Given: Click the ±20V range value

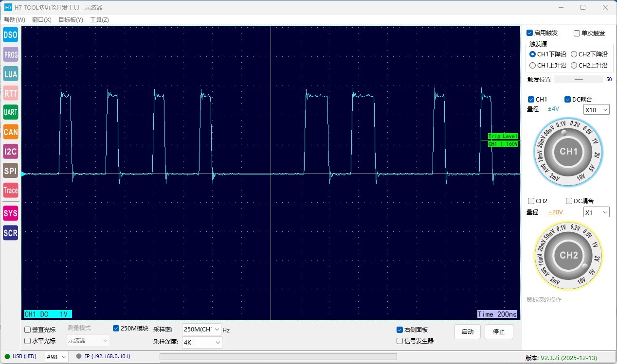Looking at the screenshot, I should [555, 212].
